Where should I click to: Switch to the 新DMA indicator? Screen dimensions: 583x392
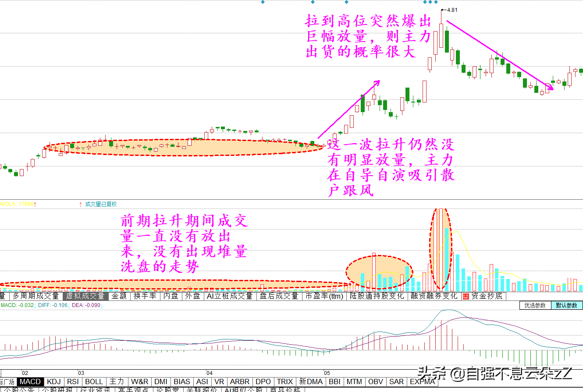click(311, 381)
